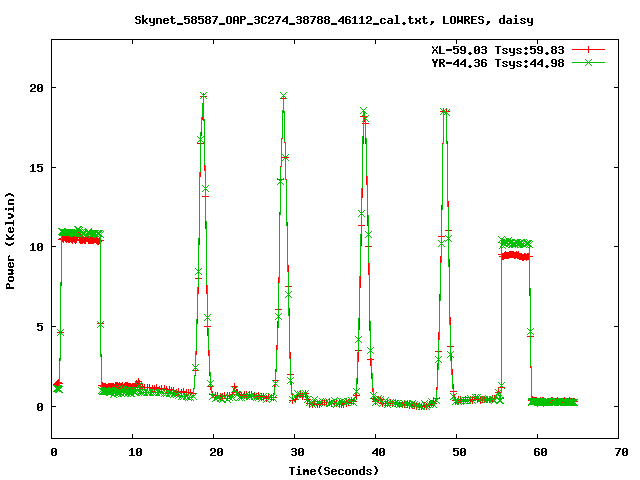Viewport: 640px width, 480px height.
Task: Click the second peak's top data marker near 28 seconds
Action: pyautogui.click(x=283, y=96)
